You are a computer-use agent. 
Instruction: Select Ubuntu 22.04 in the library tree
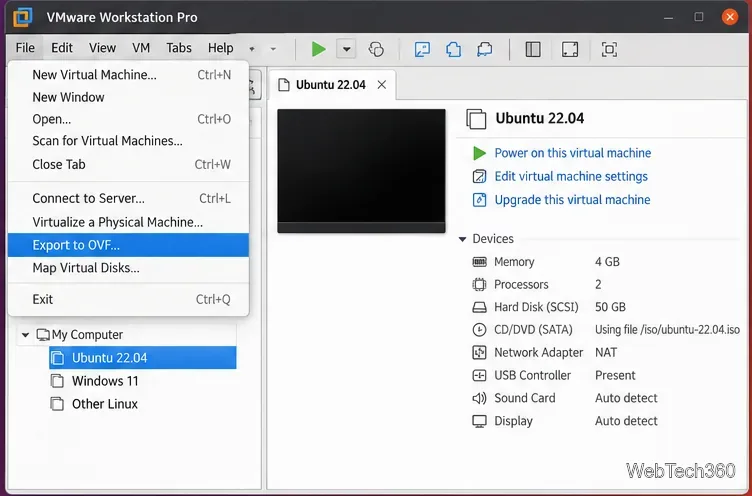point(142,358)
